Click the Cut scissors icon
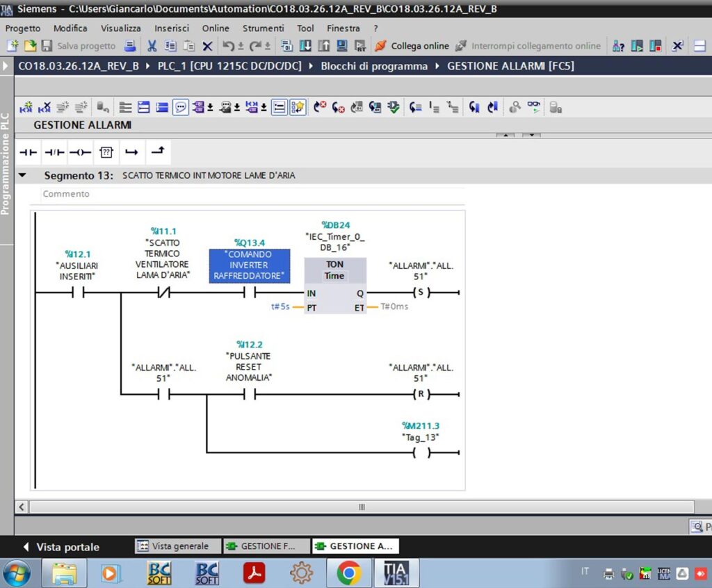Viewport: 712px width, 588px height. [x=152, y=46]
